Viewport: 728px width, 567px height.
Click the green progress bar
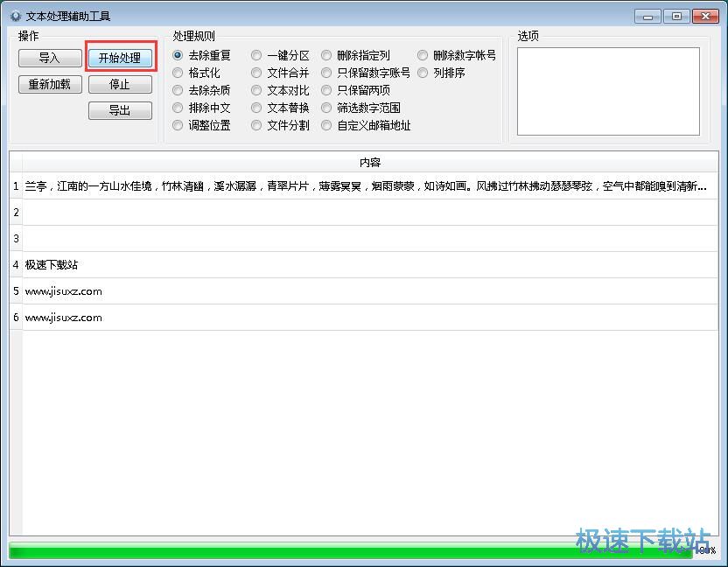[x=351, y=550]
